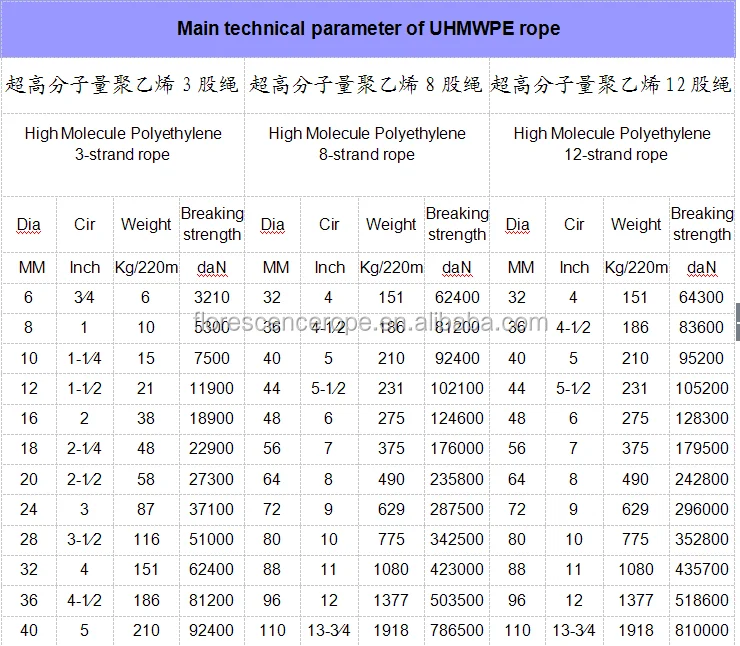
Task: Select the 22900 cell in the 3-strand table
Action: tap(211, 449)
